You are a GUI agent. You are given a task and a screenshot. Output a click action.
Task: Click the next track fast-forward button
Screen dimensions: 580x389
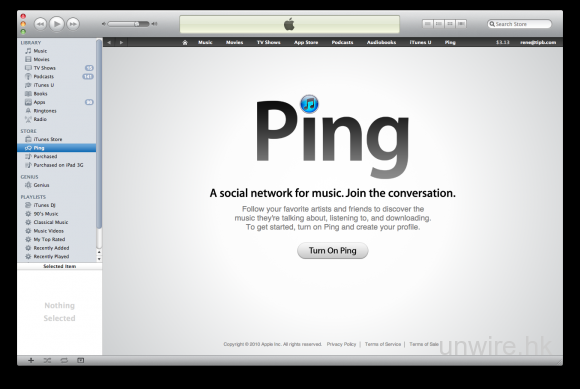73,24
